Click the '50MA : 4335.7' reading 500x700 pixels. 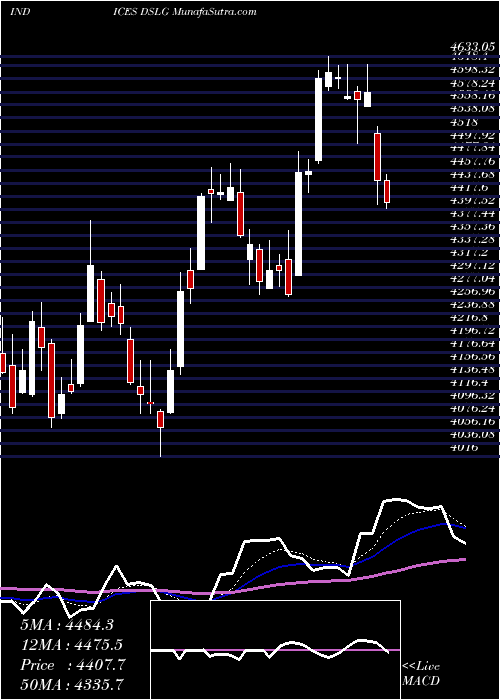tap(71, 685)
